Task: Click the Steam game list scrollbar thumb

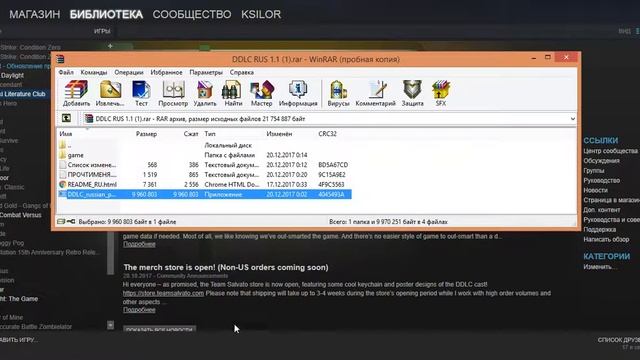Action: (x=111, y=252)
